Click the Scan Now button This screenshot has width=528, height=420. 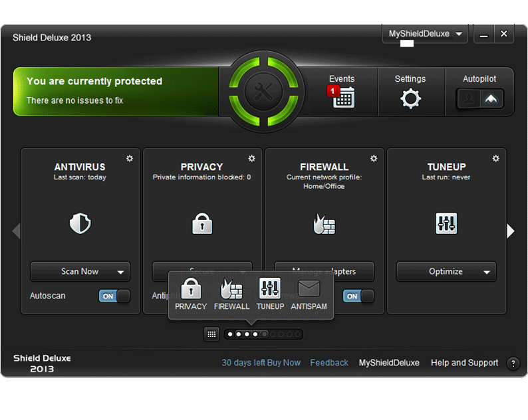tap(80, 271)
